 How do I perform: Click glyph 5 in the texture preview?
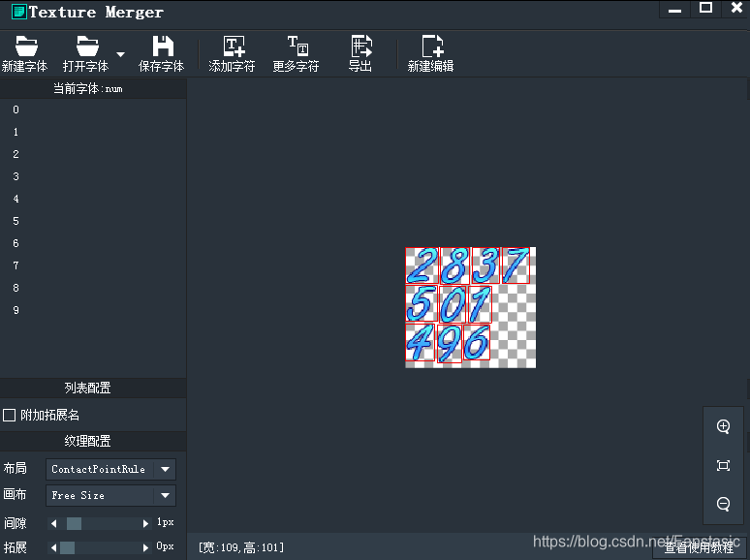click(x=422, y=303)
